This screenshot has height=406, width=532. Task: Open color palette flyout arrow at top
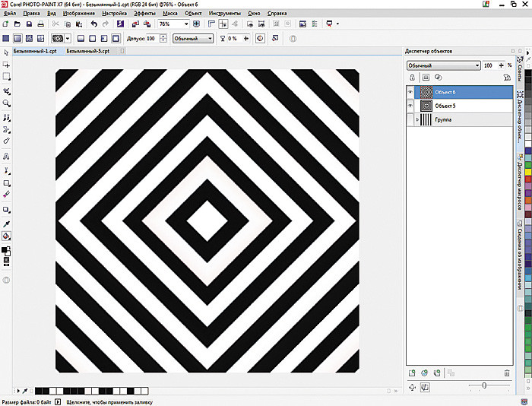point(528,53)
